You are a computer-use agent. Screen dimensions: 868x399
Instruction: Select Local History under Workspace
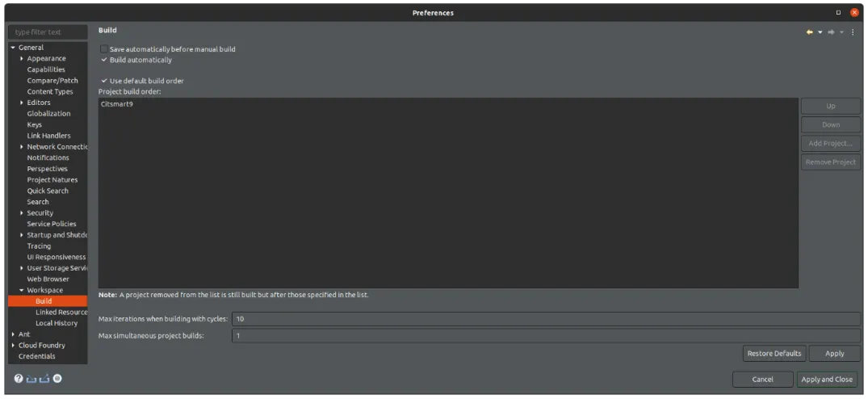click(57, 323)
